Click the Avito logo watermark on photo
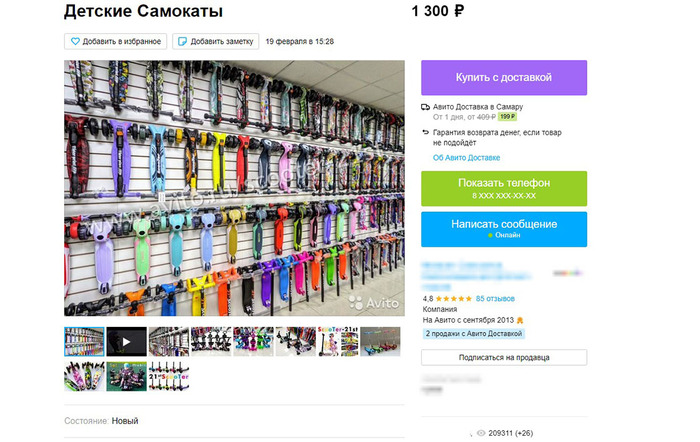This screenshot has width=700, height=442. pos(374,303)
